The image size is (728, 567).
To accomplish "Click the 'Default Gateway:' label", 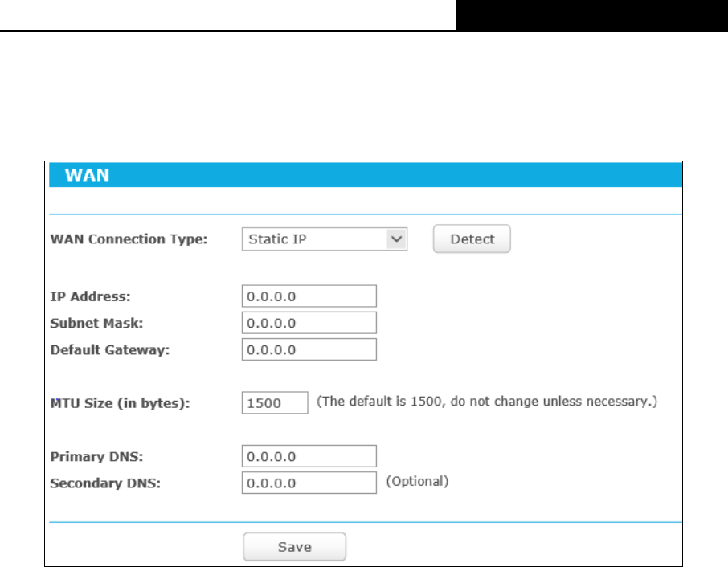I will pyautogui.click(x=109, y=350).
